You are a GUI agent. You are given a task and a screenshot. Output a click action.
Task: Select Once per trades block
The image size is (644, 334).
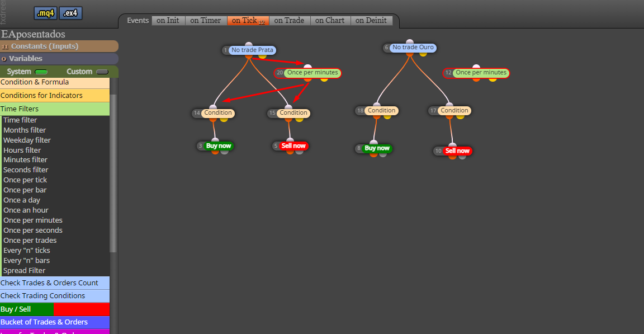click(x=30, y=241)
